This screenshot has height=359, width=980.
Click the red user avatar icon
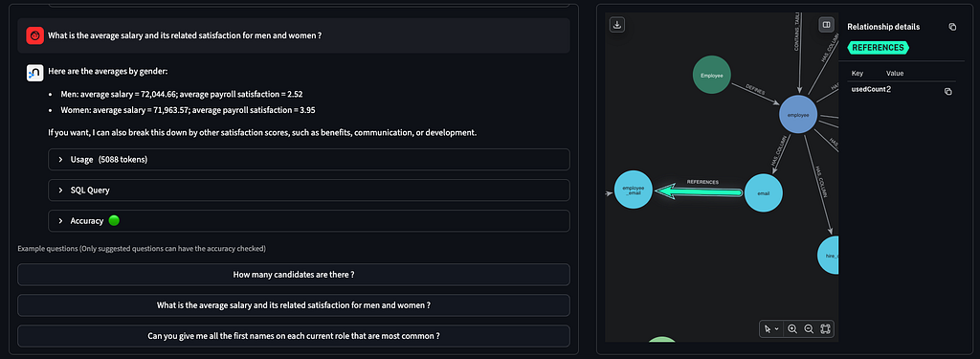tap(35, 35)
